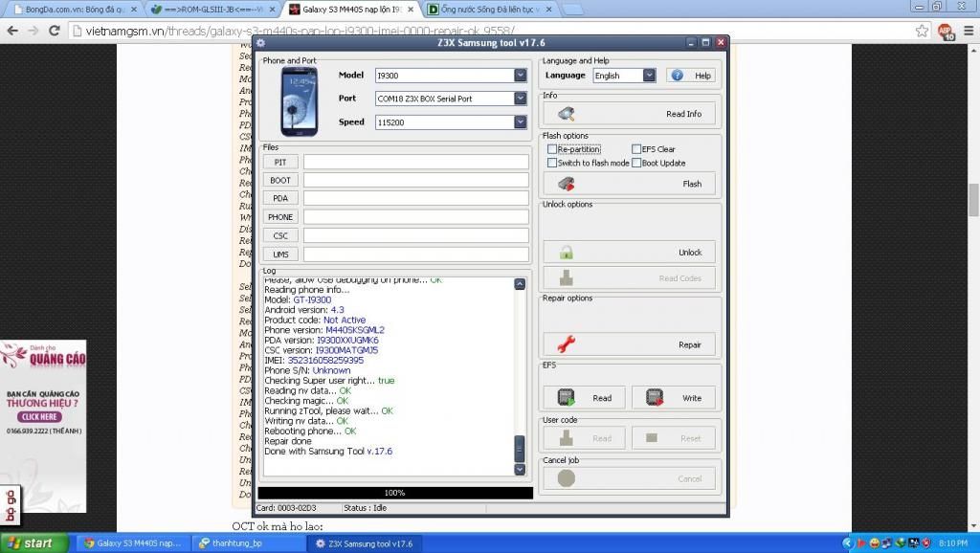Click the PDA file button

280,198
